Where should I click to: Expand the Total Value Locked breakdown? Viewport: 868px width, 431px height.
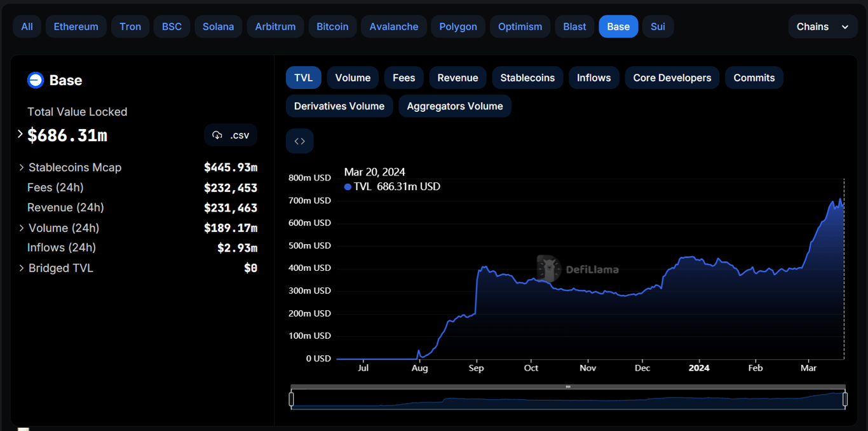[x=20, y=134]
